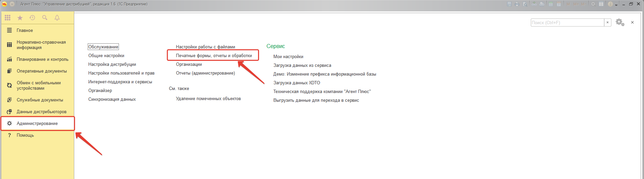The width and height of the screenshot is (644, 179).
Task: Clear the search field with its x button
Action: (x=607, y=23)
